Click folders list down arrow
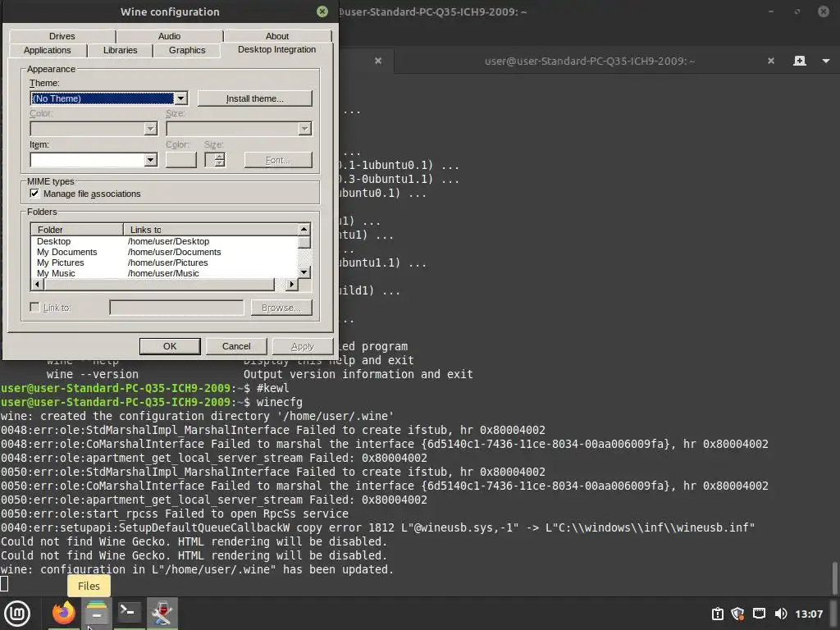Viewport: 840px width, 630px height. [304, 272]
